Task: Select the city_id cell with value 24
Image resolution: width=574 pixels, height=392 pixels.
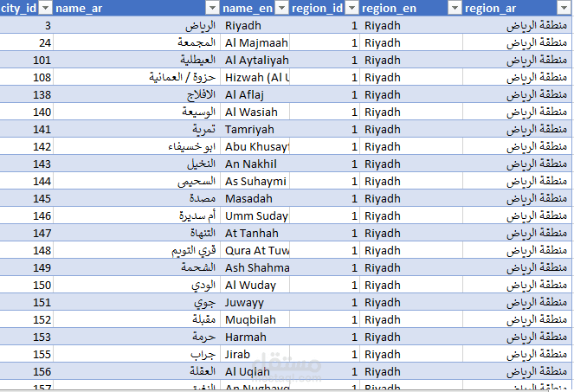Action: (26, 42)
